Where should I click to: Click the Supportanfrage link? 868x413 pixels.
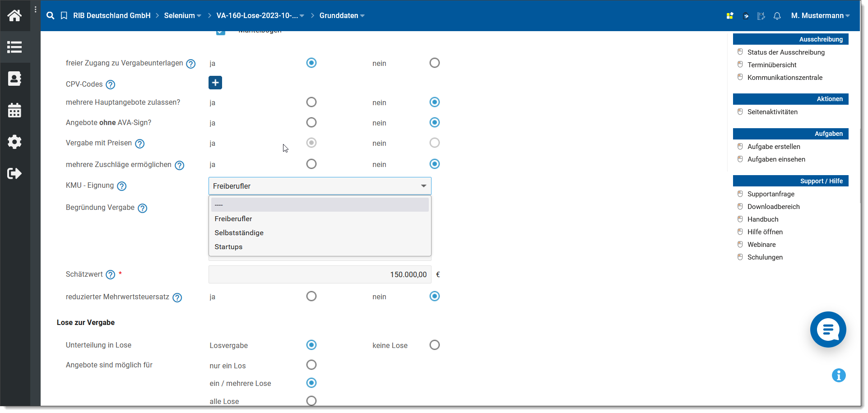point(771,194)
